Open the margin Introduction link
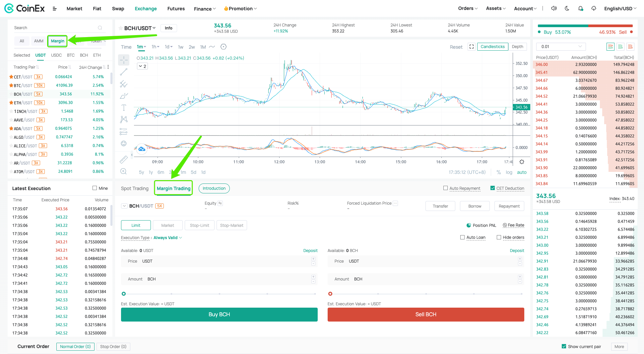Viewport: 644px width, 354px height. 214,188
